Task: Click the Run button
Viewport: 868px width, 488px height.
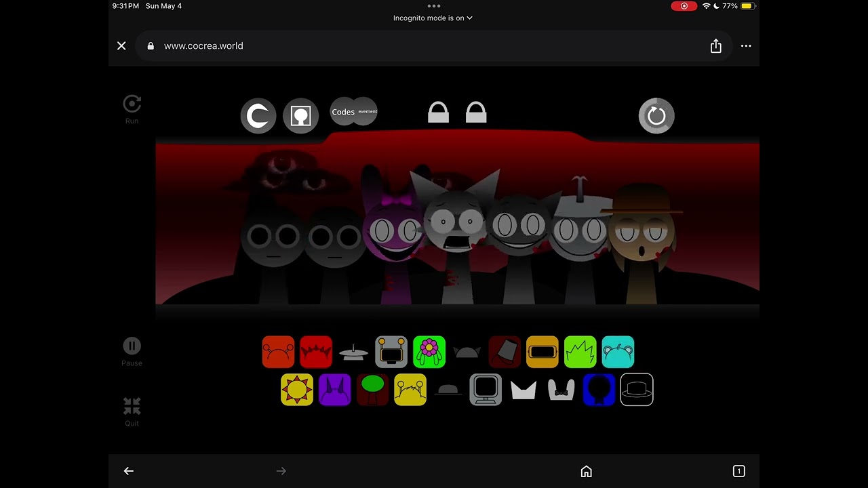Action: [x=132, y=109]
